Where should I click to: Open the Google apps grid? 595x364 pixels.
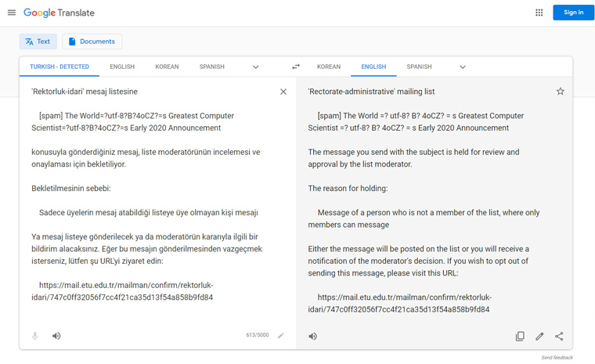click(x=539, y=13)
